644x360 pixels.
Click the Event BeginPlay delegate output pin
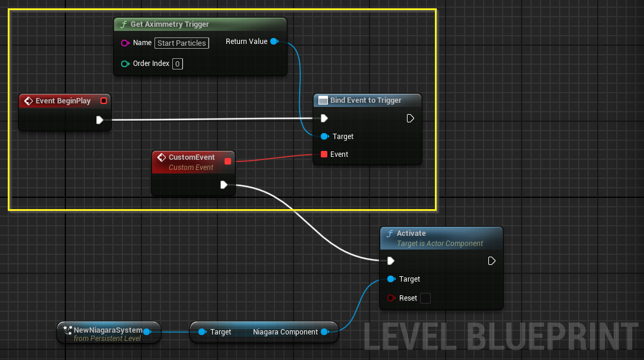(x=103, y=101)
